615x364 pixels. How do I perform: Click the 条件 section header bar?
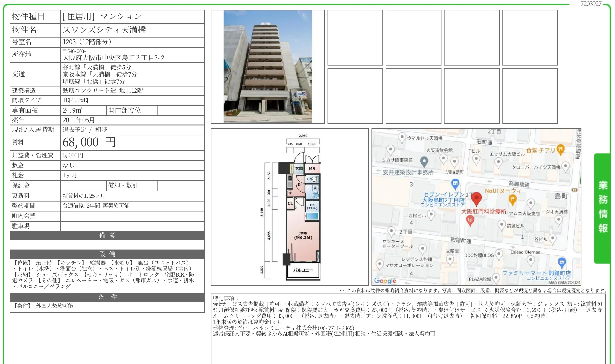[107, 297]
